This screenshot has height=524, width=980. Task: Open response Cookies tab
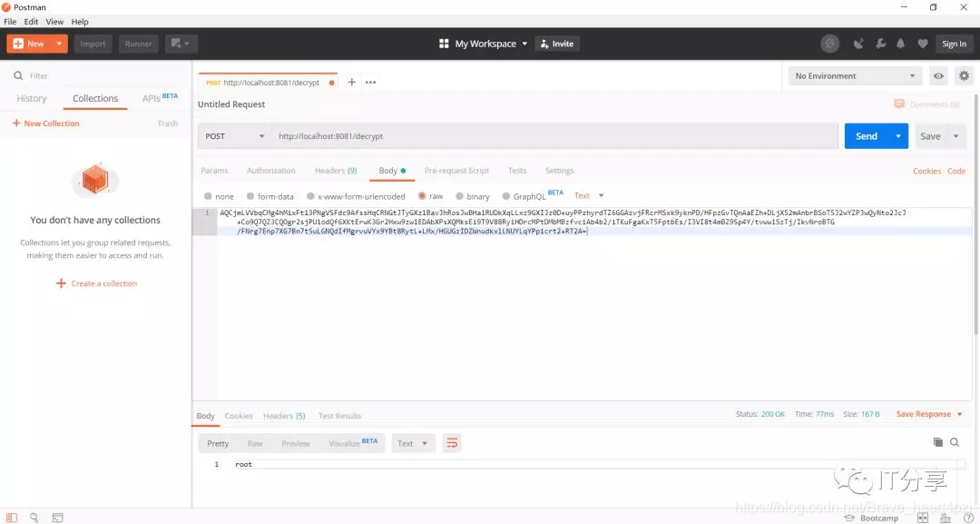pos(239,416)
